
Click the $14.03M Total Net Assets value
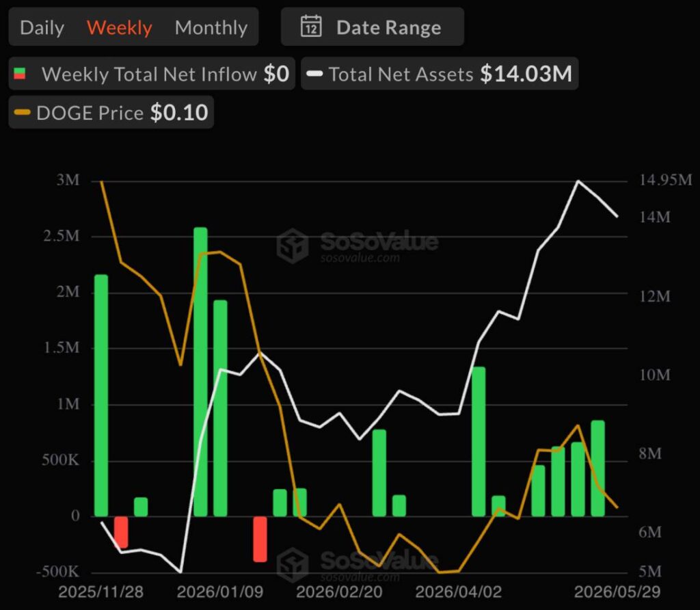pyautogui.click(x=526, y=74)
